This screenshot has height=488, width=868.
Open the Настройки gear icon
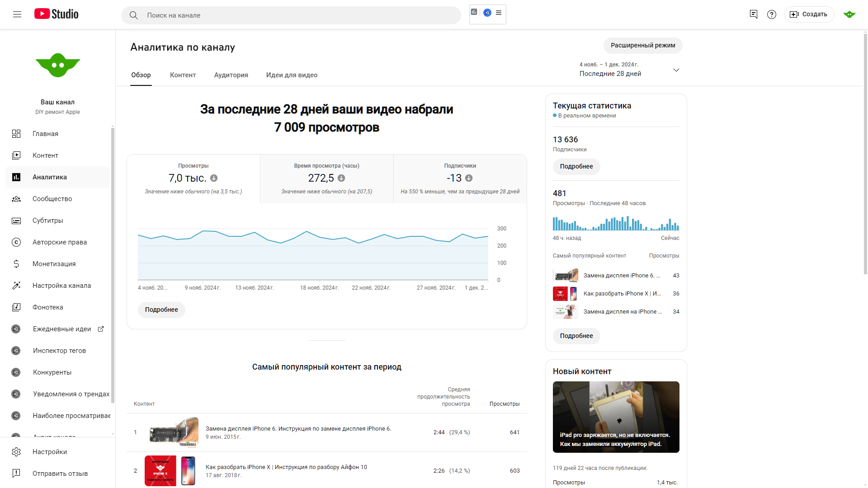coord(16,452)
